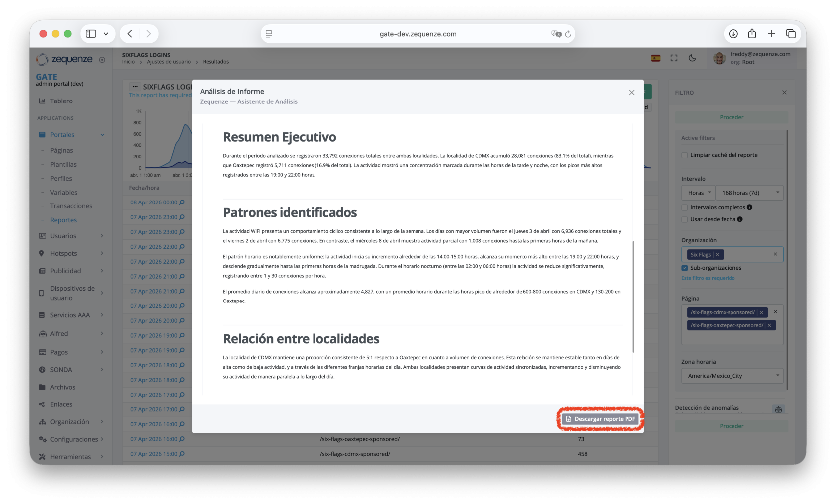This screenshot has width=836, height=504.
Task: Open the 168 horas (7d) dropdown
Action: pos(749,193)
